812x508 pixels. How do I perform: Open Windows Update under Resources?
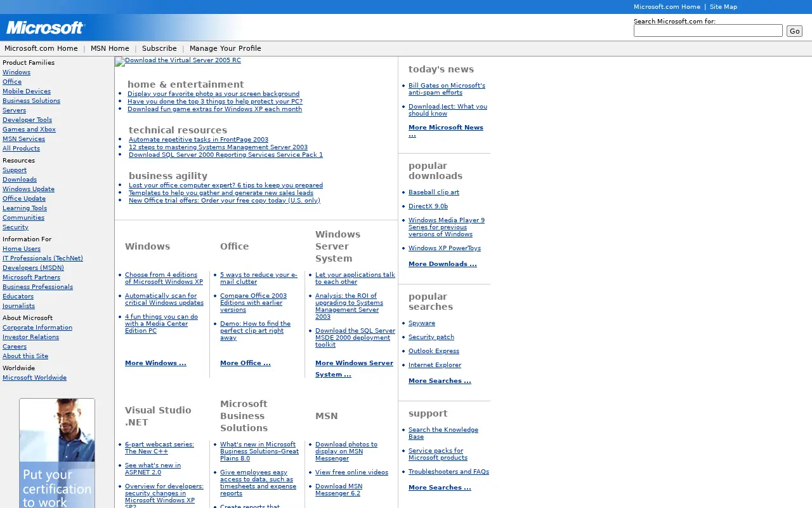click(29, 189)
